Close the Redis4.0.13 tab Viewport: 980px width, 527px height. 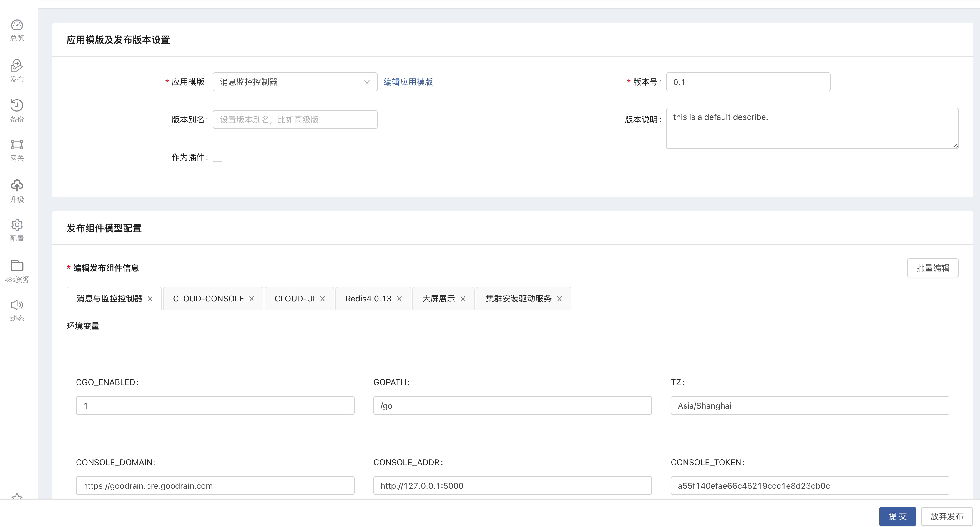click(399, 299)
